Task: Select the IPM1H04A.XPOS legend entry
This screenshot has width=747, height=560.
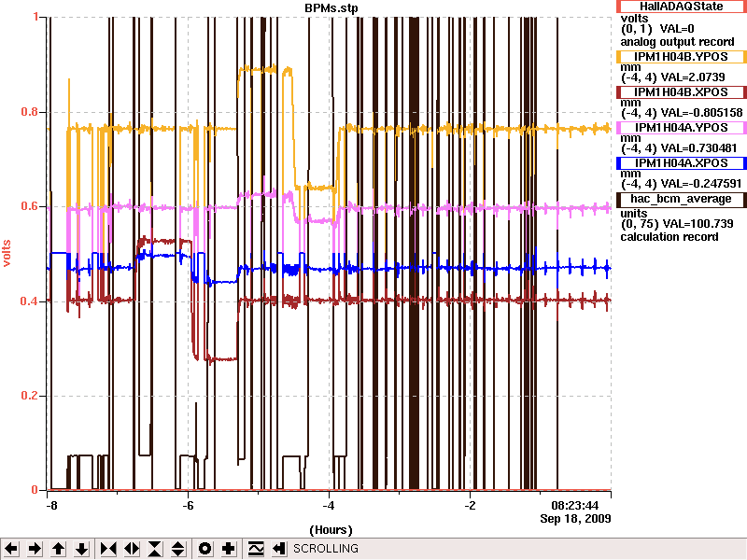Action: 682,162
